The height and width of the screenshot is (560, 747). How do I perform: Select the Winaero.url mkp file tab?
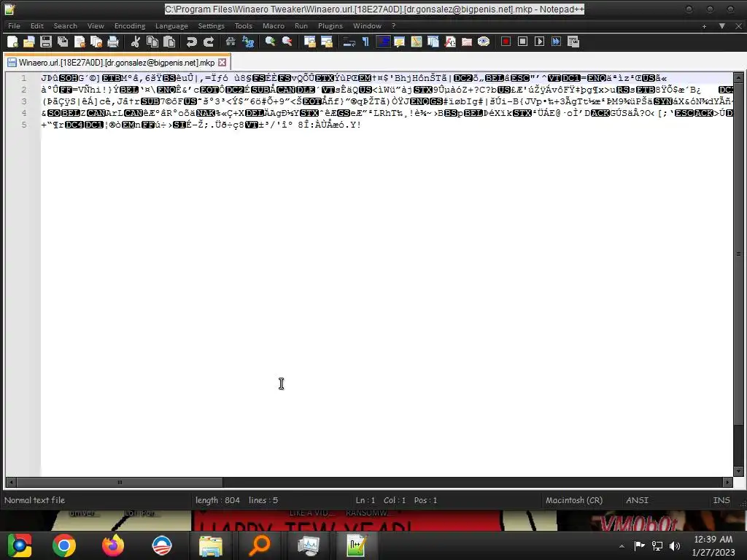click(117, 63)
